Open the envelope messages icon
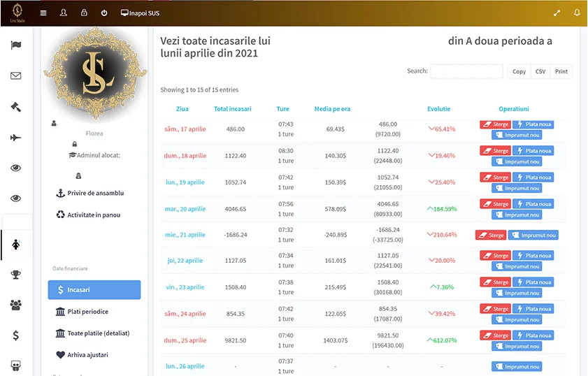588x376 pixels. 16,76
